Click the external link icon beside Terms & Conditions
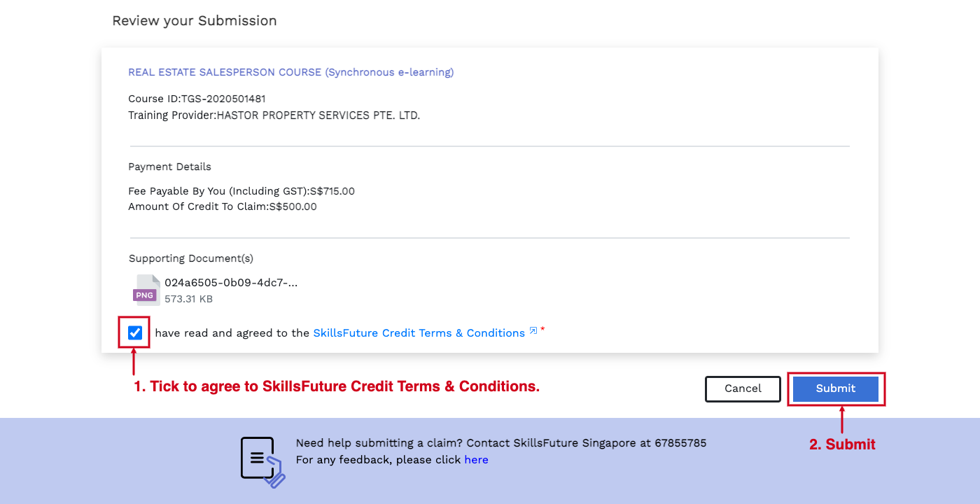The height and width of the screenshot is (504, 980). [533, 331]
